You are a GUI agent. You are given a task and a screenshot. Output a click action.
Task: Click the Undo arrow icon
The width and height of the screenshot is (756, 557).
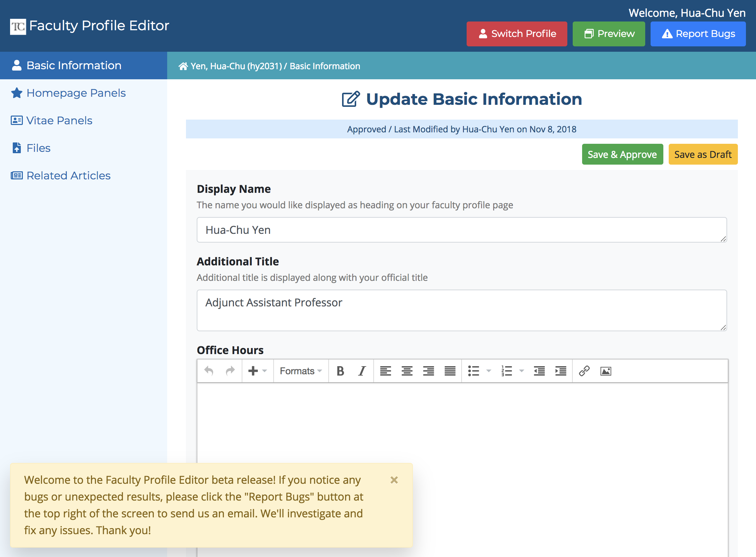209,371
